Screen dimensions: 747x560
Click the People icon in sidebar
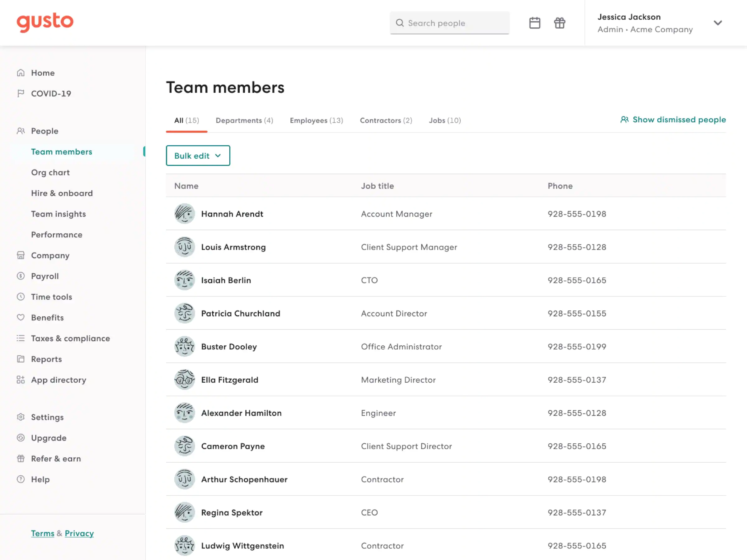(21, 131)
